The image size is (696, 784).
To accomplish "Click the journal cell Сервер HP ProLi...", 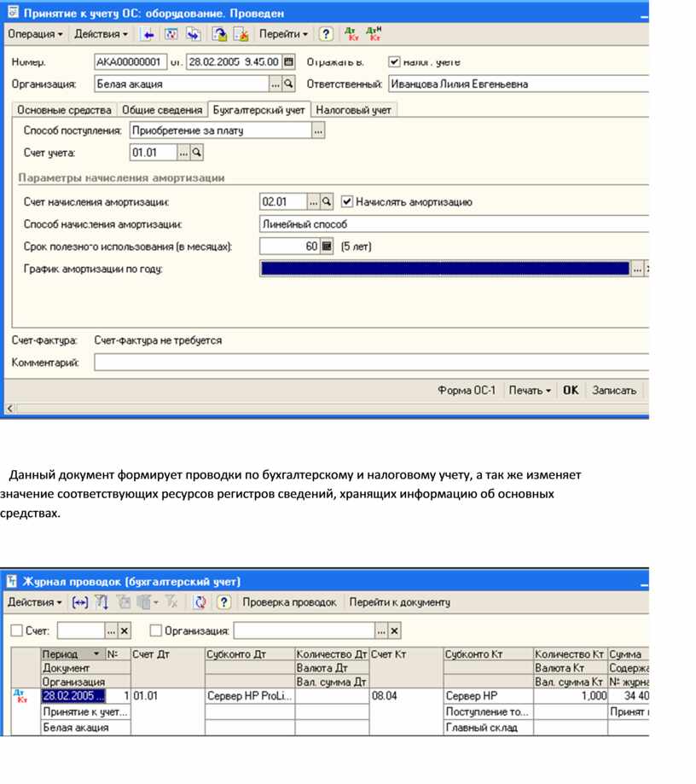I will pos(250,696).
